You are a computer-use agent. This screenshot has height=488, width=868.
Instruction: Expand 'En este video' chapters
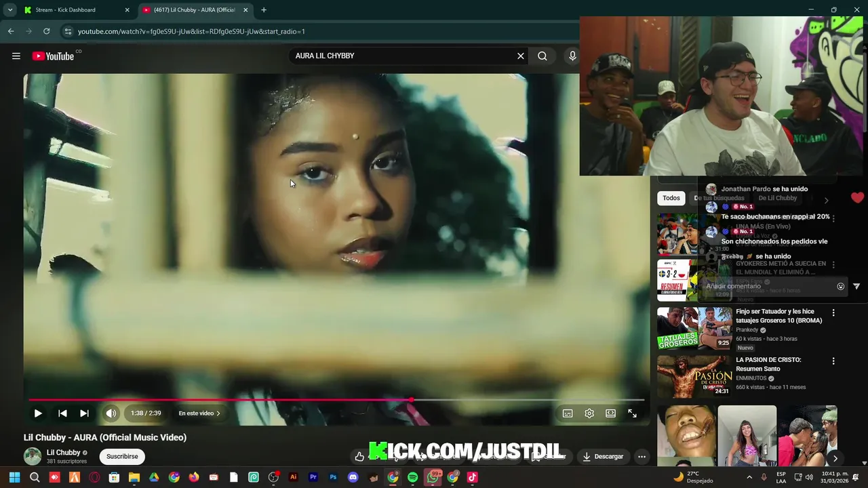pos(199,413)
